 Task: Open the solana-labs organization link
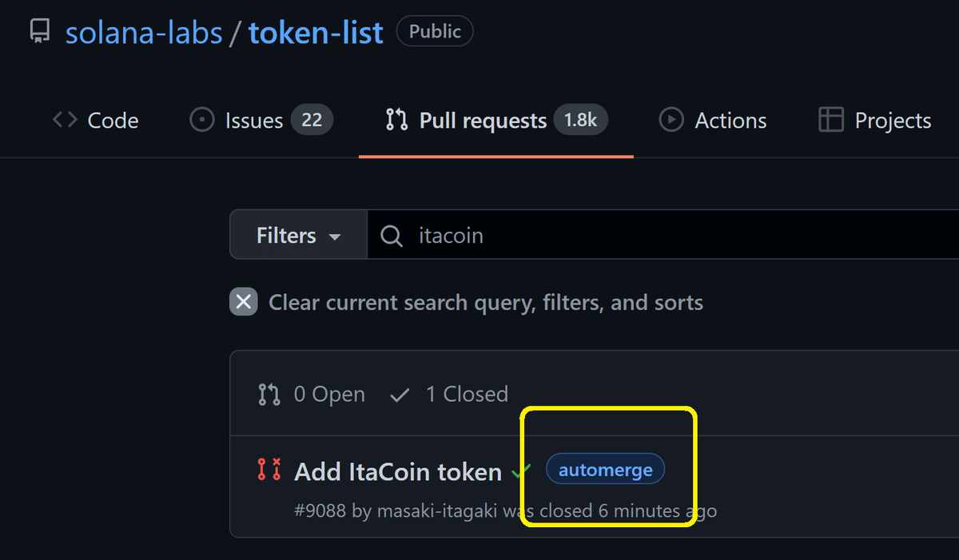coord(143,33)
